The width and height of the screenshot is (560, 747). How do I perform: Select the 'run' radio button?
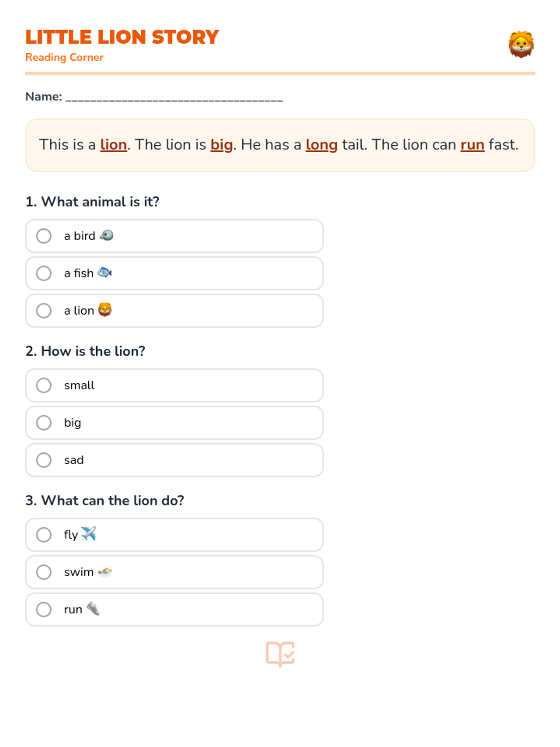tap(44, 609)
